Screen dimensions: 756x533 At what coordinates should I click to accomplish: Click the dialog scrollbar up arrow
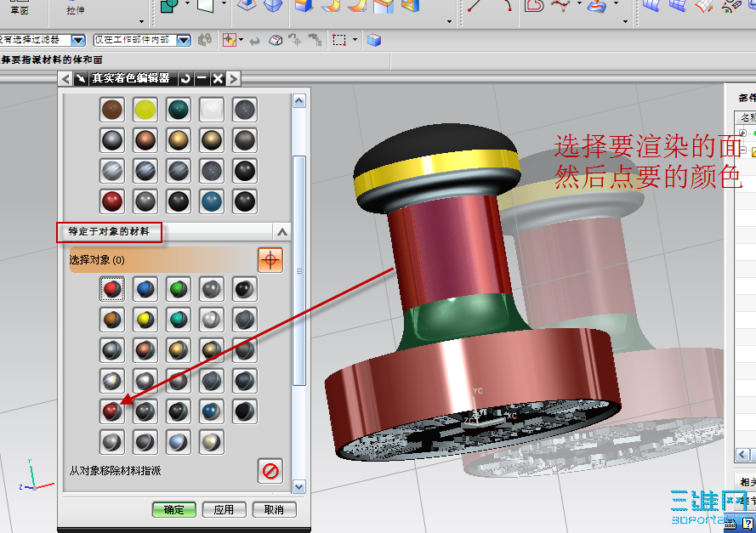[299, 100]
